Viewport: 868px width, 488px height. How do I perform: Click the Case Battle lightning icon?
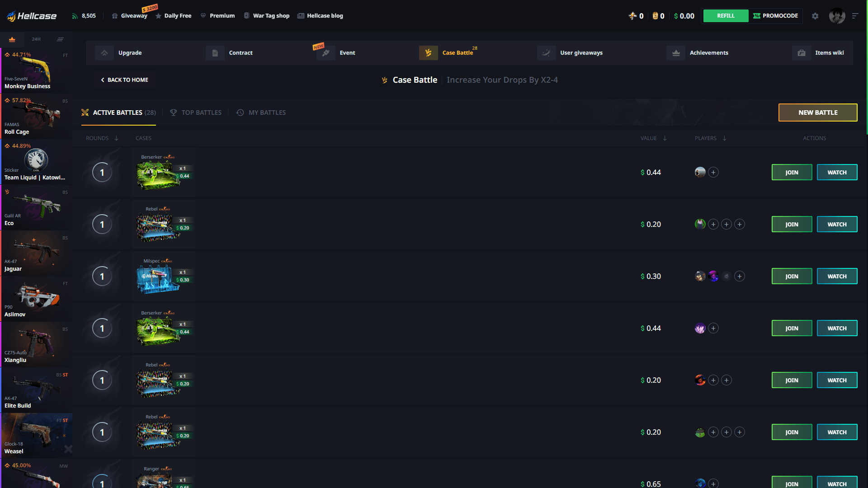[x=428, y=52]
